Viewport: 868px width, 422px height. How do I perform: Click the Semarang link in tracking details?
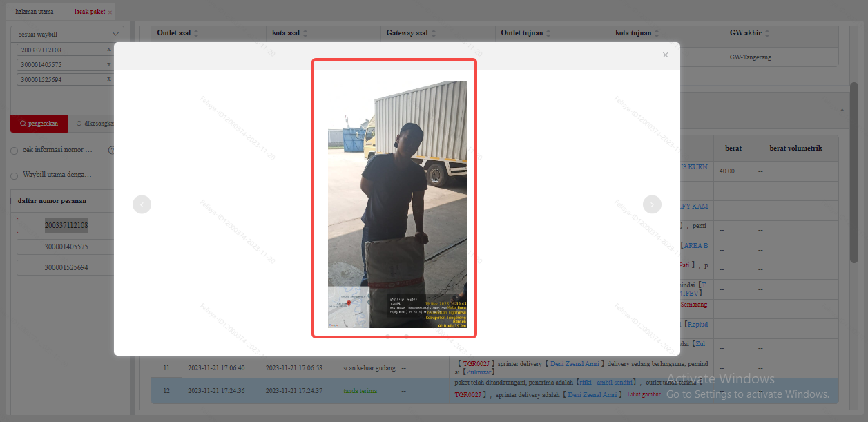(693, 305)
